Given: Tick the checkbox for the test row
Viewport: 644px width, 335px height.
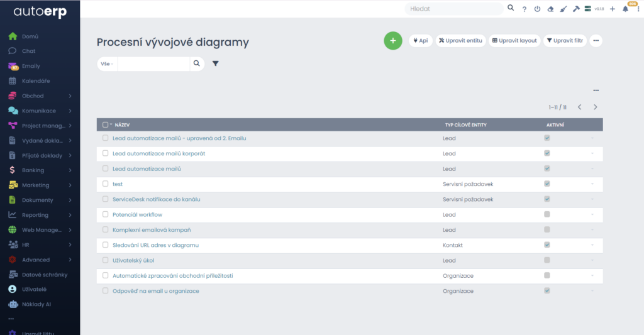Looking at the screenshot, I should 106,184.
